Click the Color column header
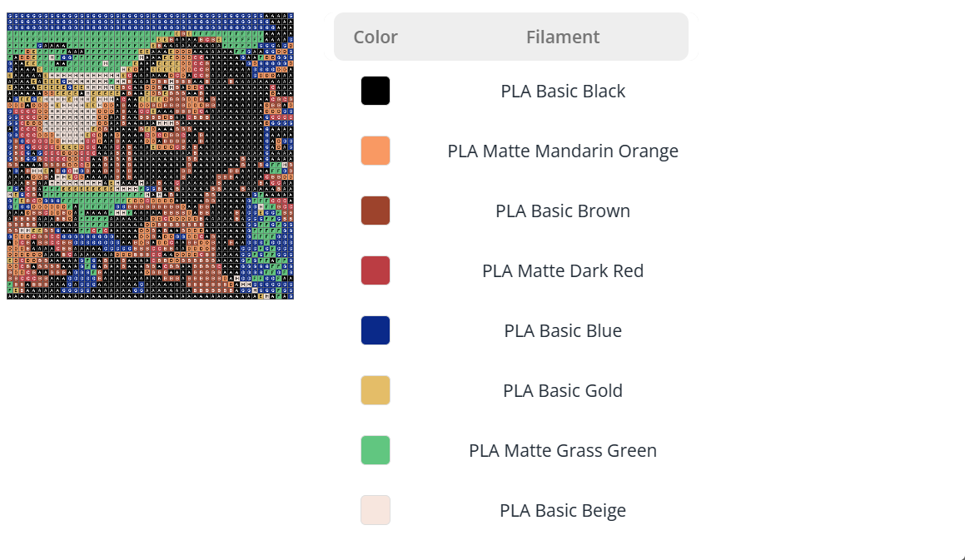The width and height of the screenshot is (965, 560). [376, 37]
